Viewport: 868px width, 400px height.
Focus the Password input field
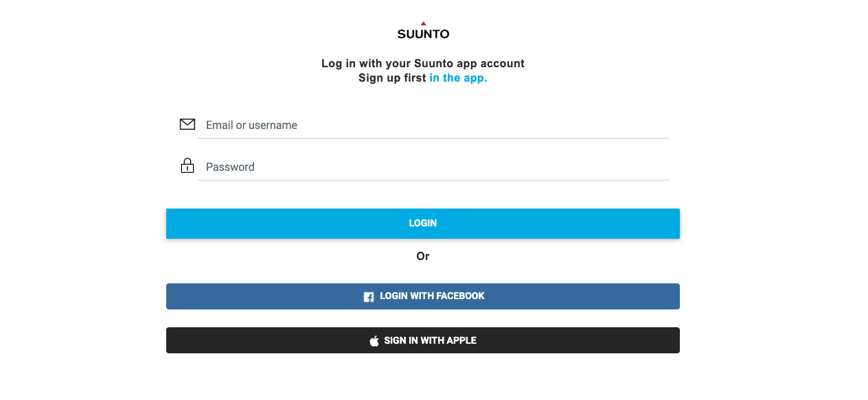point(433,167)
